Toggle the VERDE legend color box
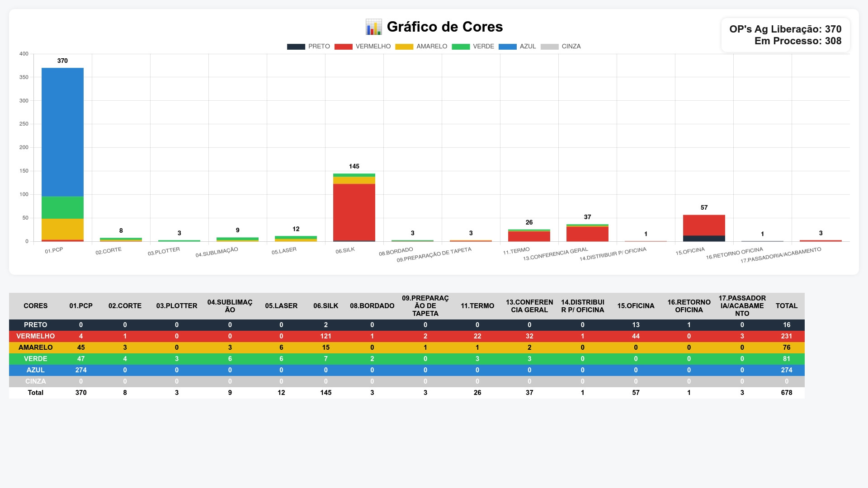This screenshot has width=868, height=488. (461, 47)
